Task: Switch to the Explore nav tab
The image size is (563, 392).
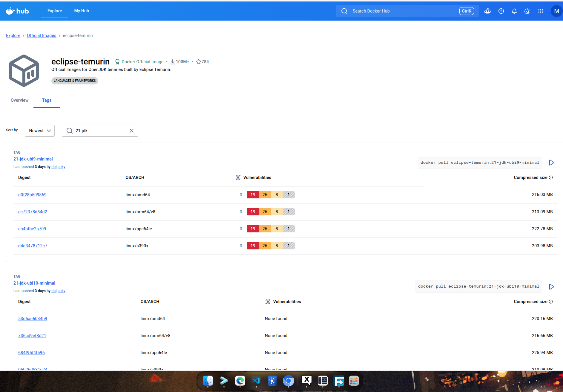Action: pos(55,11)
